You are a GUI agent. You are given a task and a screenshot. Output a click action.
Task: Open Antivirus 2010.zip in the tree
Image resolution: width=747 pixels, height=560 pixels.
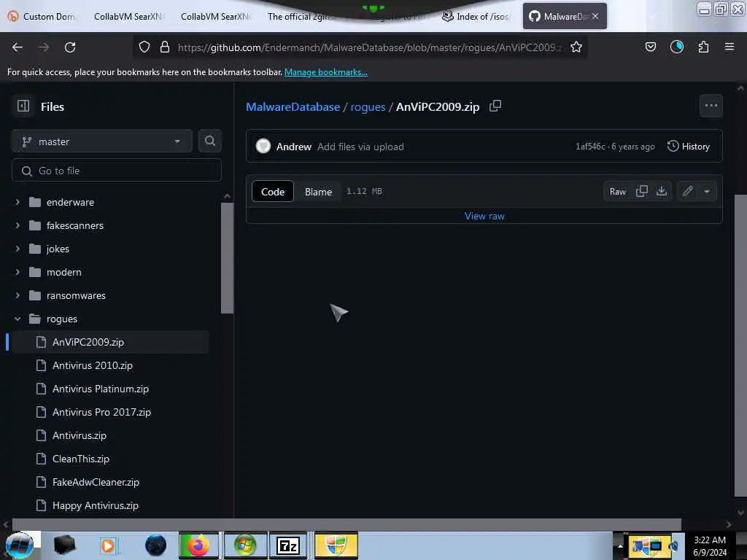(x=93, y=365)
